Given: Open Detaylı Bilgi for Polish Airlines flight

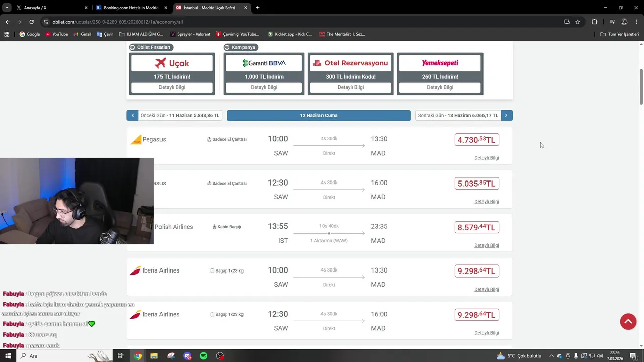Looking at the screenshot, I should (487, 245).
